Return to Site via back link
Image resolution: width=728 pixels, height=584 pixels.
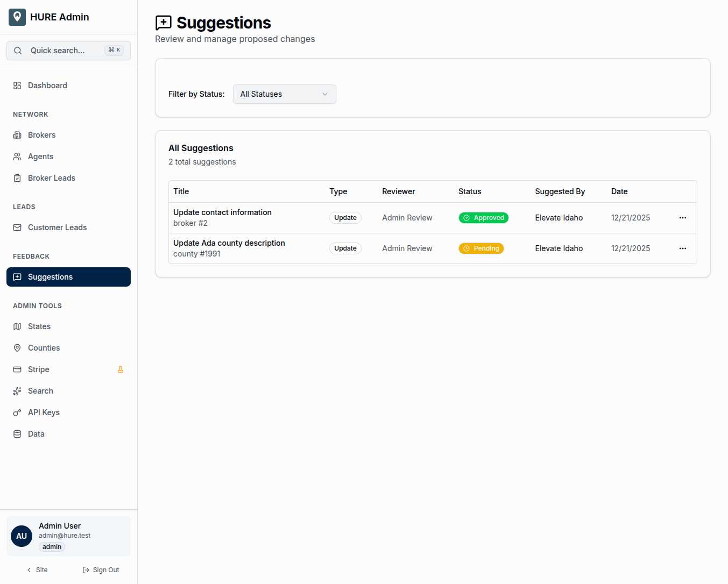point(37,570)
